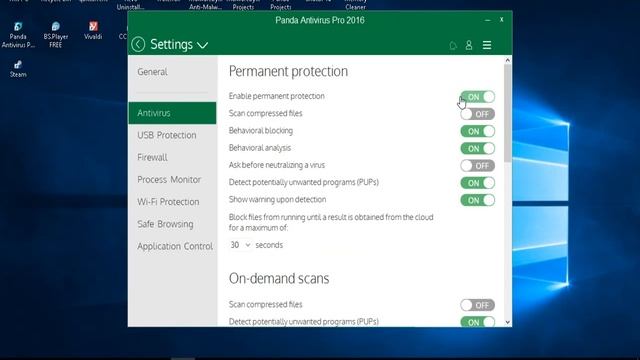Open the 30 seconds dropdown

240,245
